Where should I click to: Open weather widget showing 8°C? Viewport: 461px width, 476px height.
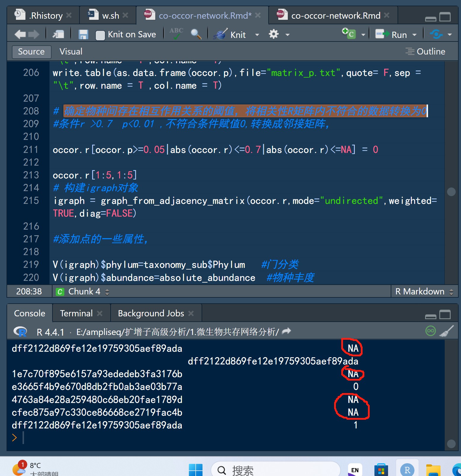coord(35,468)
